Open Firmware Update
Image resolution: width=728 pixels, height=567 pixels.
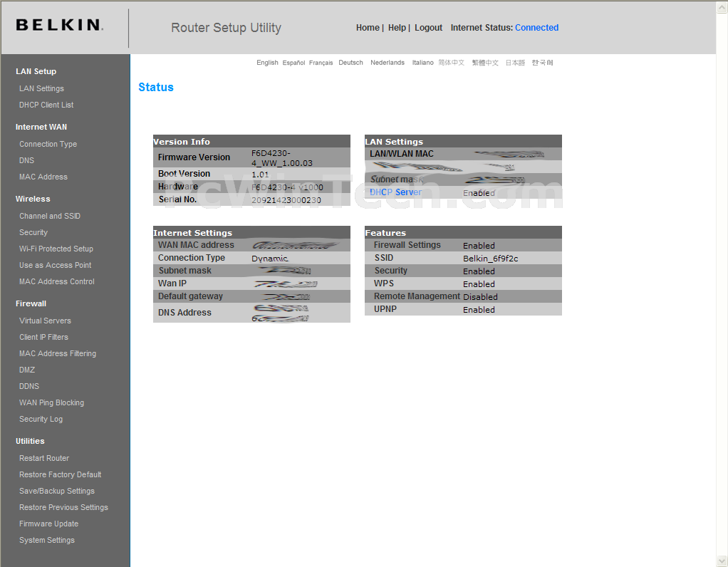(48, 524)
